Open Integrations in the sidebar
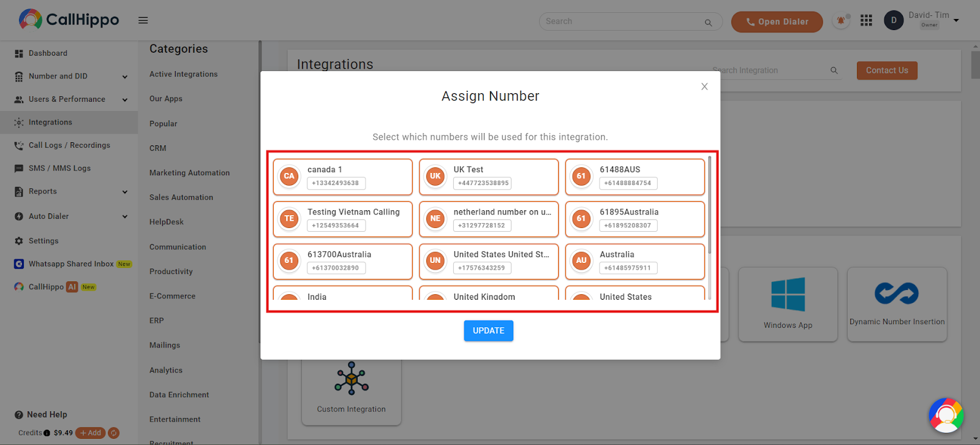980x445 pixels. tap(69, 122)
